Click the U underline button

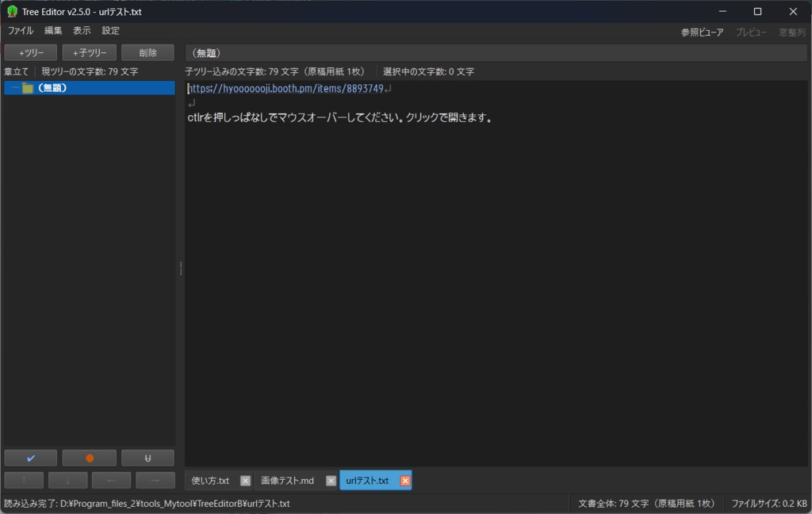[x=147, y=458]
